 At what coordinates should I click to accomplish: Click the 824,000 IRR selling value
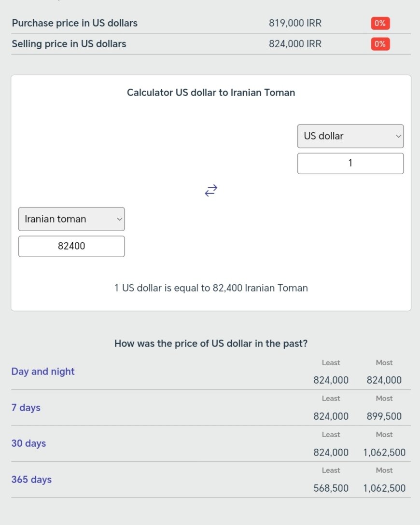[295, 44]
